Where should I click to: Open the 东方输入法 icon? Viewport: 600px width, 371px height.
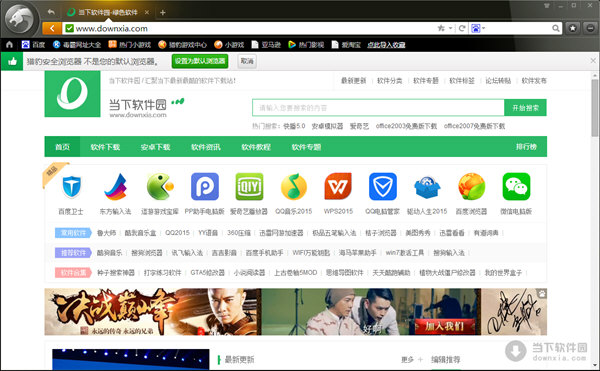pos(116,187)
